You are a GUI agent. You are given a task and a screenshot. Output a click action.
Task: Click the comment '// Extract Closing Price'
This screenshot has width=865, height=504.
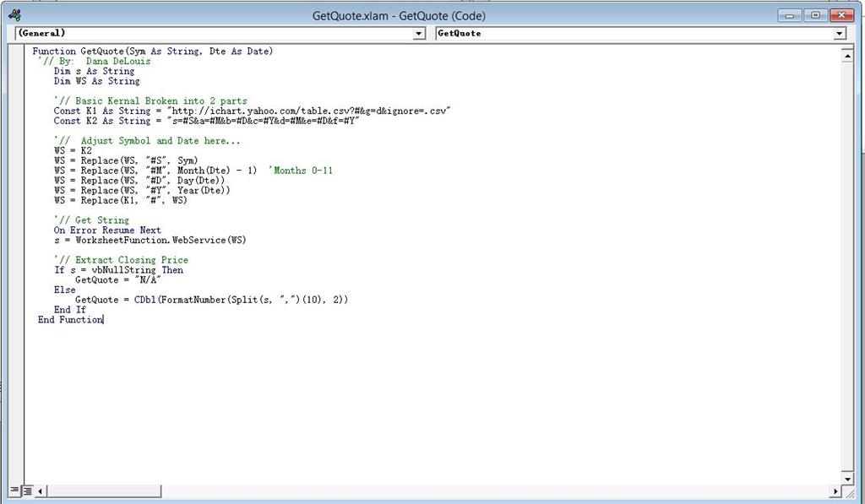tap(122, 260)
